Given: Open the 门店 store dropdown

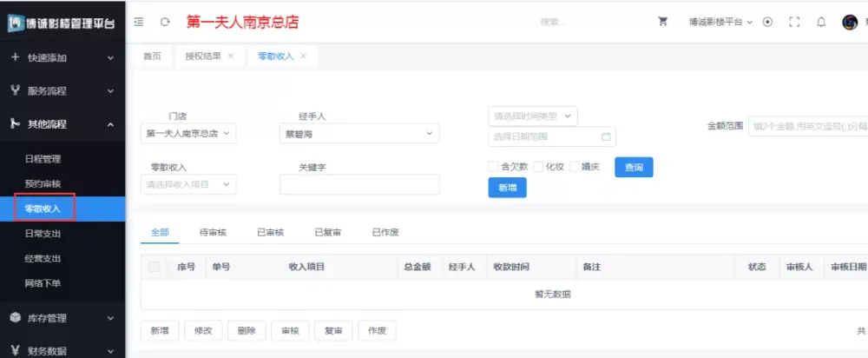Looking at the screenshot, I should [188, 134].
